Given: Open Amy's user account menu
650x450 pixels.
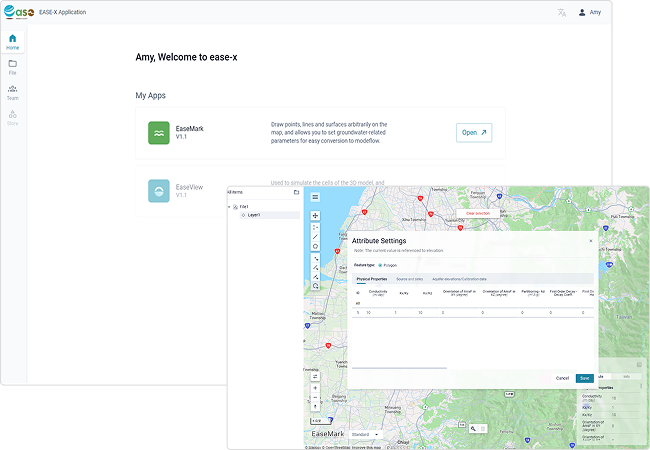Looking at the screenshot, I should [589, 12].
